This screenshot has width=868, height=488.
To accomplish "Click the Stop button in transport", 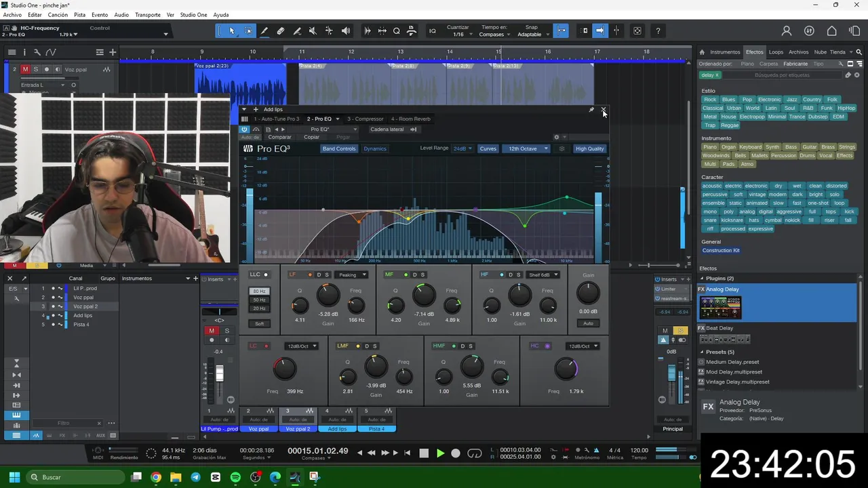I will (x=424, y=453).
